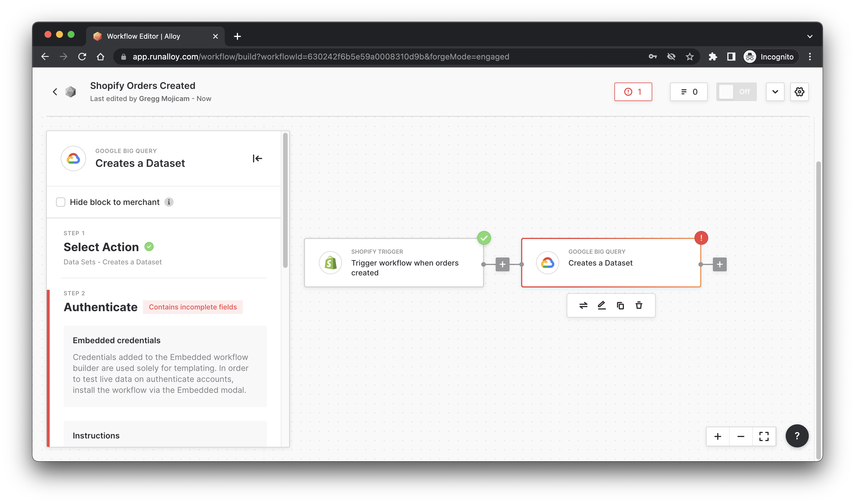Click the side panel vertical scrollbar
This screenshot has height=504, width=855.
[285, 200]
